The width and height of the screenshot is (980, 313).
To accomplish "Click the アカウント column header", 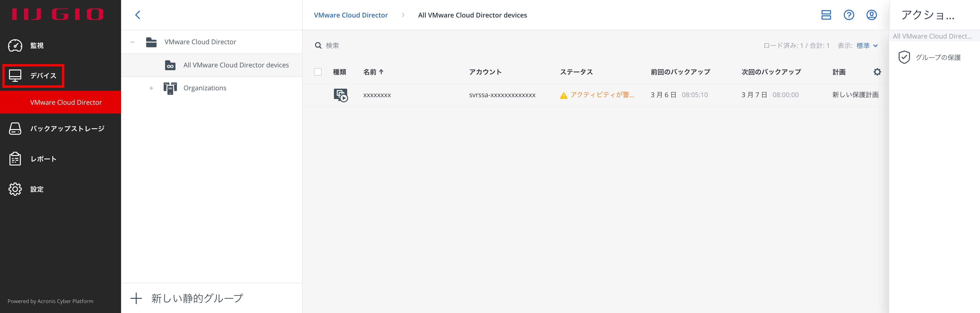I will tap(485, 72).
